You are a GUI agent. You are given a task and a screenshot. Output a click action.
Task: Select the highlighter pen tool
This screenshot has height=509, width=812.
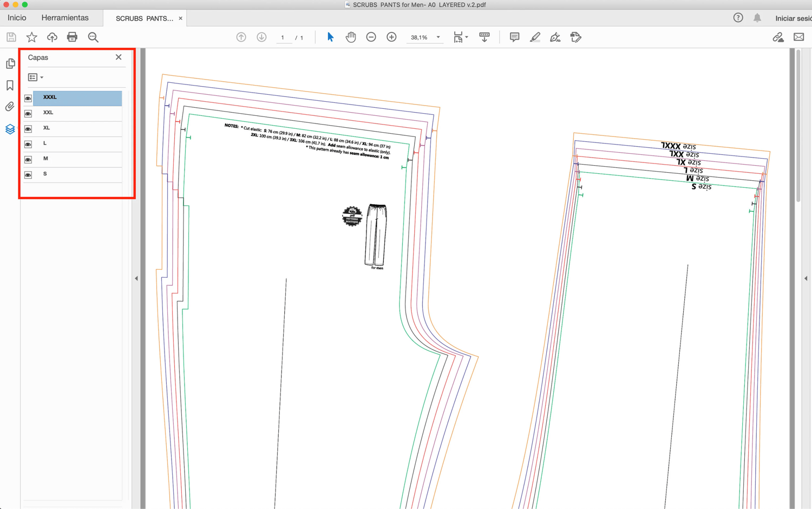[x=535, y=37]
